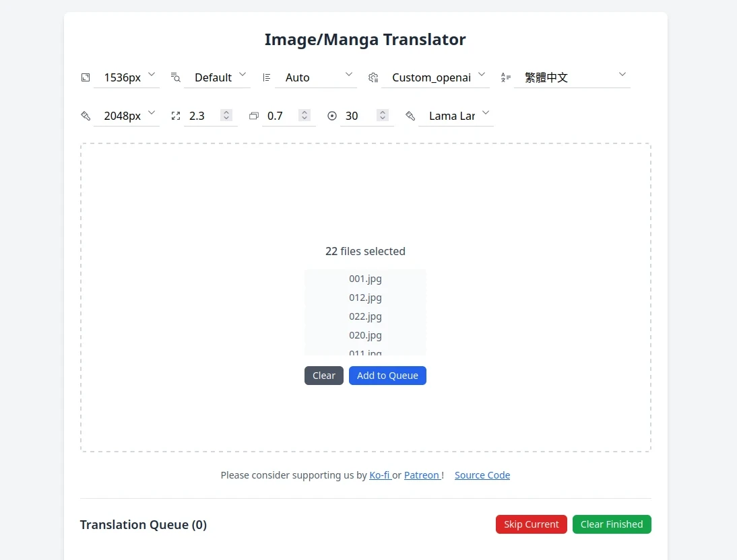Open the Lama Large inpainter dropdown

(456, 115)
